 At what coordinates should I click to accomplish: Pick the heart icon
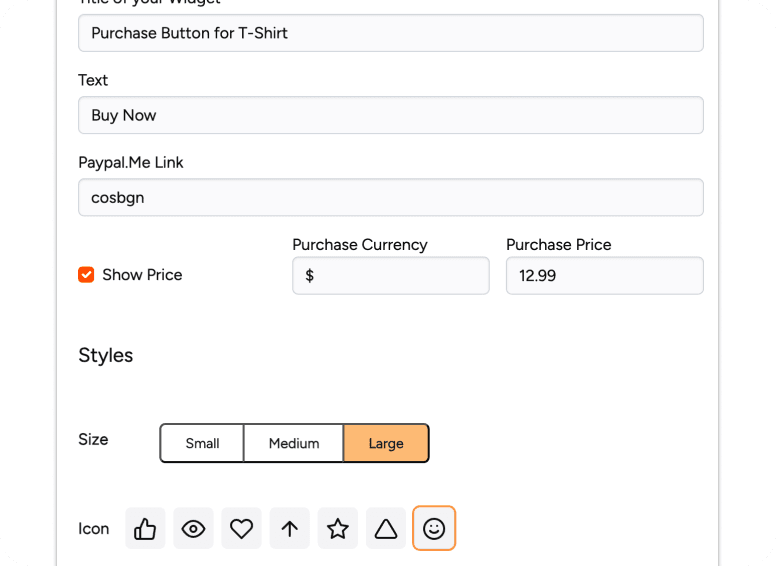click(x=241, y=529)
